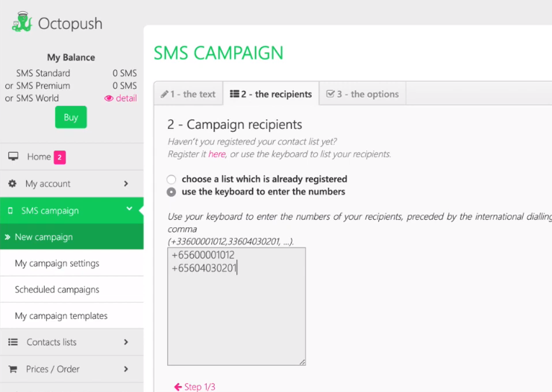Click the pink Home notification badge
Screen dimensions: 552x392
coord(60,157)
